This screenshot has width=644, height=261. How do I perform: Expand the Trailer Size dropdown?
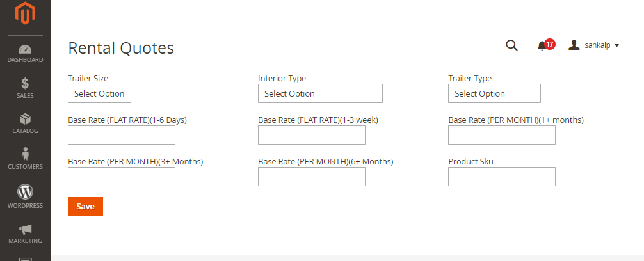click(x=99, y=93)
